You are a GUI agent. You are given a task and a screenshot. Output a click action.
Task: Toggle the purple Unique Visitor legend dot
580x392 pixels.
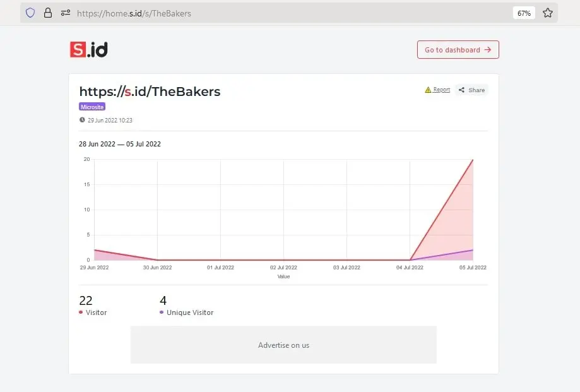pyautogui.click(x=162, y=312)
